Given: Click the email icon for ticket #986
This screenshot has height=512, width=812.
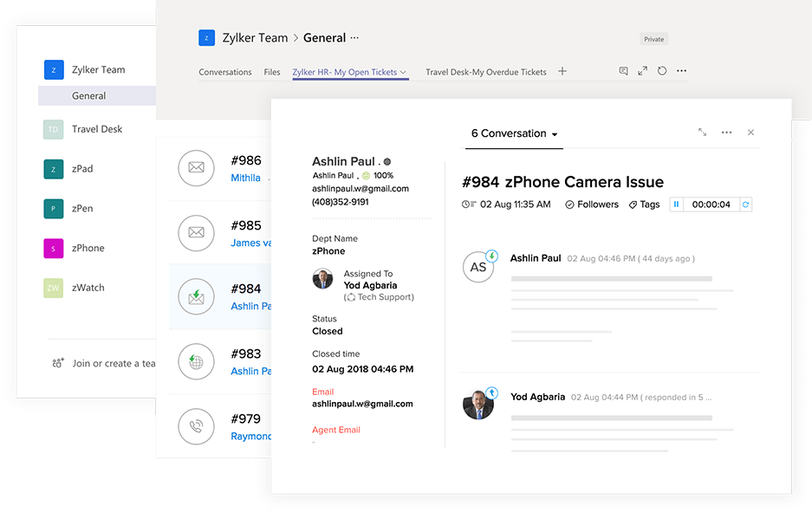Looking at the screenshot, I should pos(196,169).
